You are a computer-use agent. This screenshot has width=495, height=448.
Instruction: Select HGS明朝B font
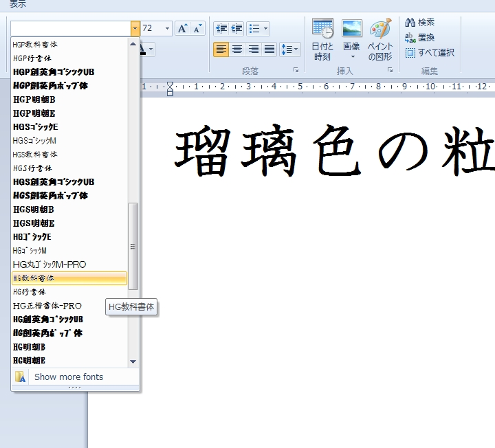[x=69, y=210]
